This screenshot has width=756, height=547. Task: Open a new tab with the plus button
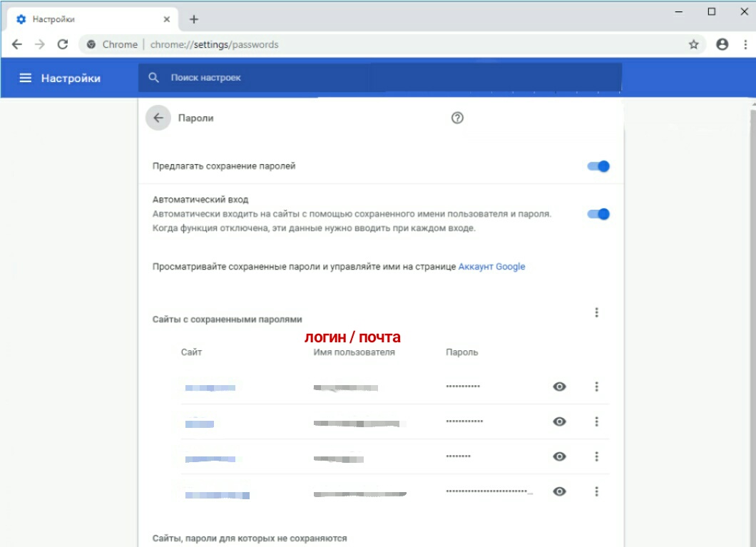coord(193,19)
